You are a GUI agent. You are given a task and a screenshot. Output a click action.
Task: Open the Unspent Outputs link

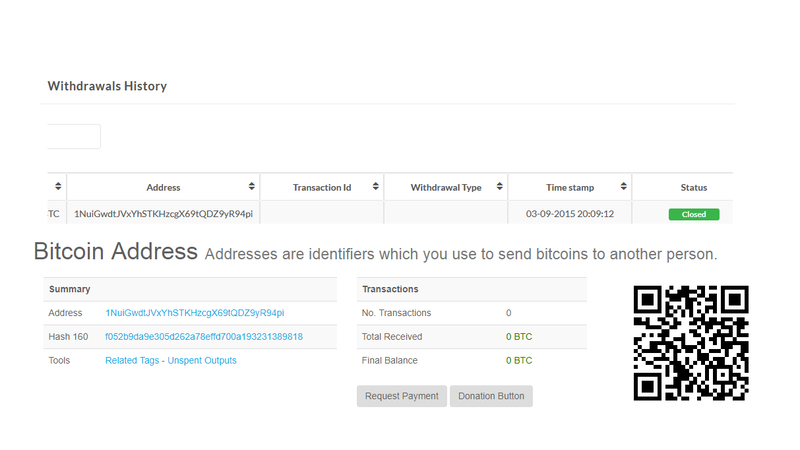pos(202,360)
